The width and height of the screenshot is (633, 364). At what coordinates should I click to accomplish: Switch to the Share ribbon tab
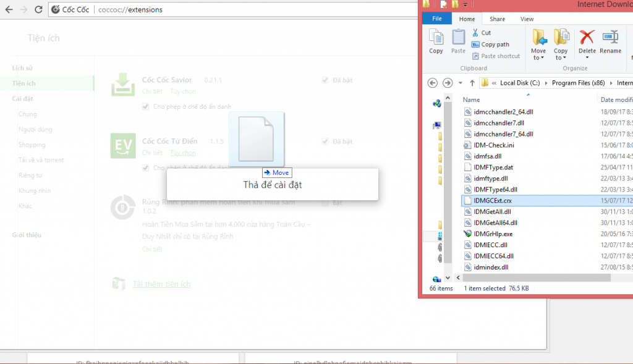point(497,19)
